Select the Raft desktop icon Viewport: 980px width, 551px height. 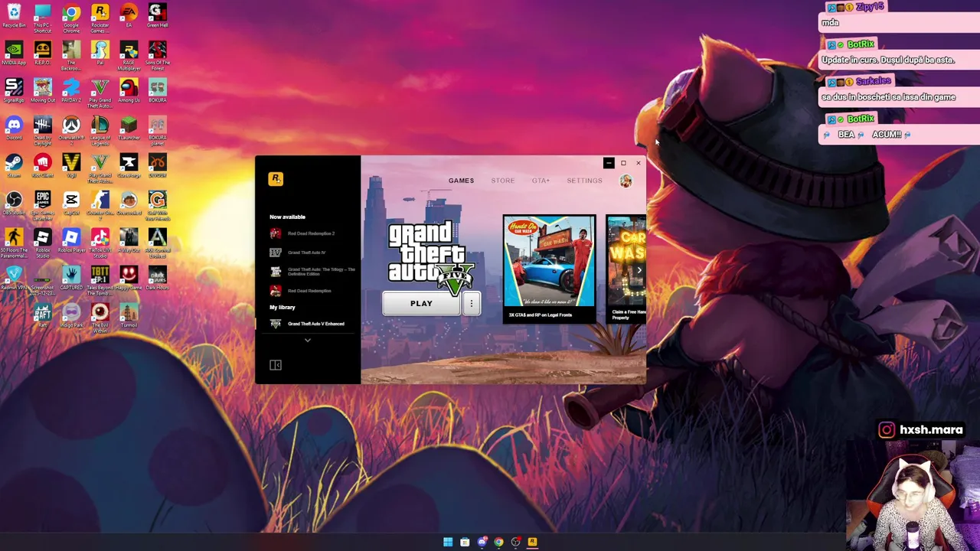[42, 316]
